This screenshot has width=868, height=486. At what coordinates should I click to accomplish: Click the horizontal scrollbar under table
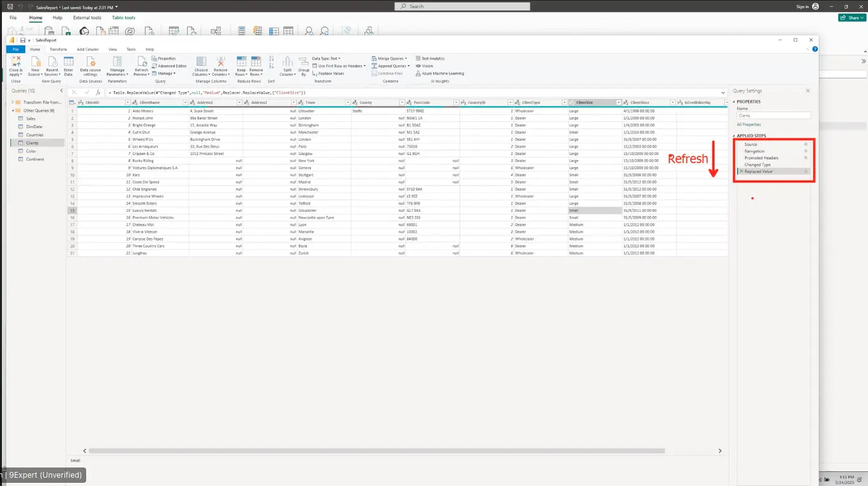tap(377, 451)
